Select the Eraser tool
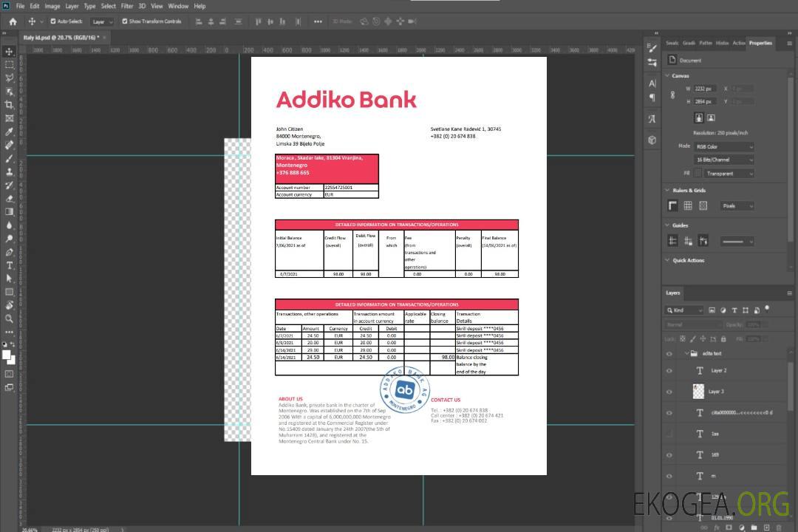 coord(9,199)
